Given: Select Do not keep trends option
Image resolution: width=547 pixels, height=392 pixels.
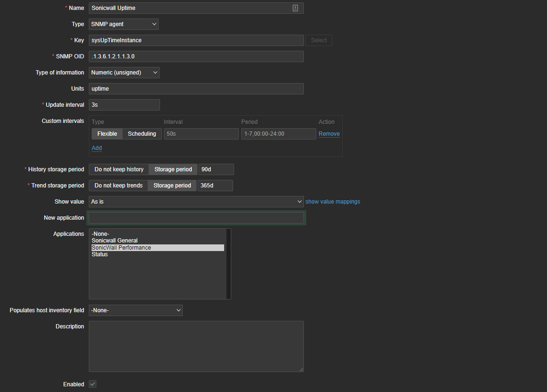Looking at the screenshot, I should tap(118, 186).
